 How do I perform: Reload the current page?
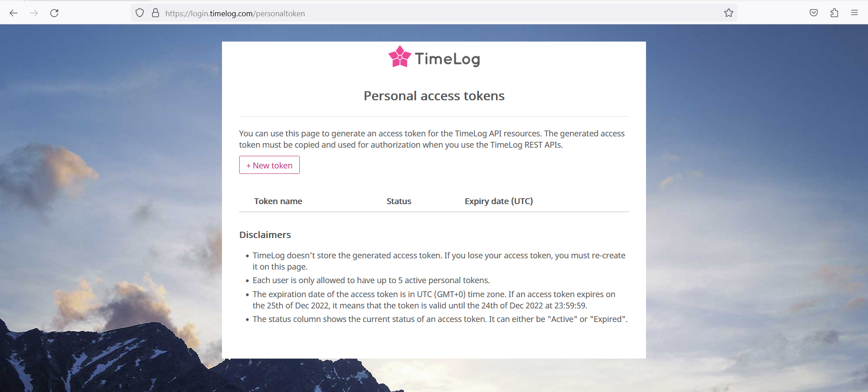click(54, 13)
